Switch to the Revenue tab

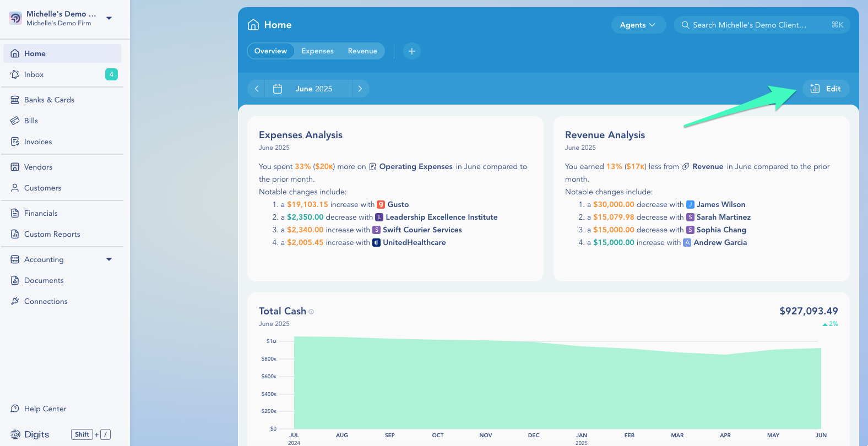click(362, 51)
